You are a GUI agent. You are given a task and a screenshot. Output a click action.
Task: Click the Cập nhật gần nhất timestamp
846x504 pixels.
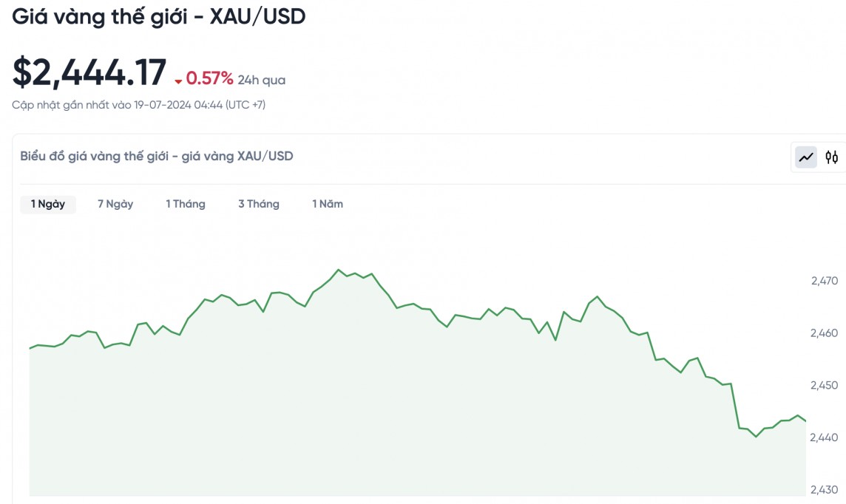click(x=139, y=105)
